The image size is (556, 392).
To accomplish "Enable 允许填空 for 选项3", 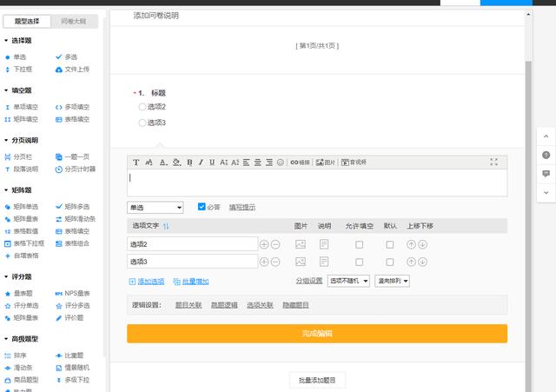I will point(359,262).
